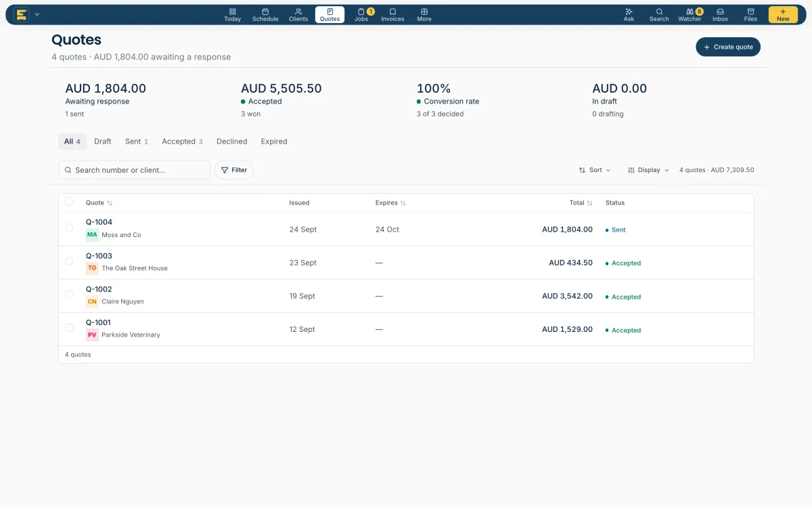This screenshot has width=812, height=508.
Task: Click the AUD 3,542.00 total for Q-1002
Action: pos(567,296)
